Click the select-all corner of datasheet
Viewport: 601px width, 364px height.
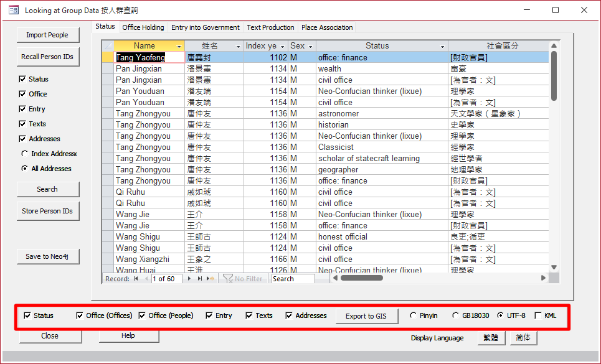tap(108, 46)
